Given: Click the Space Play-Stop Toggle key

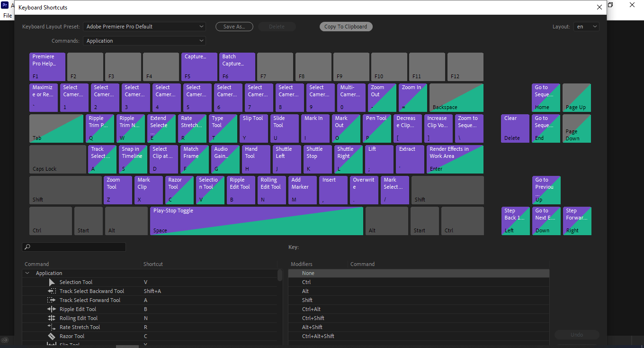Looking at the screenshot, I should 257,221.
